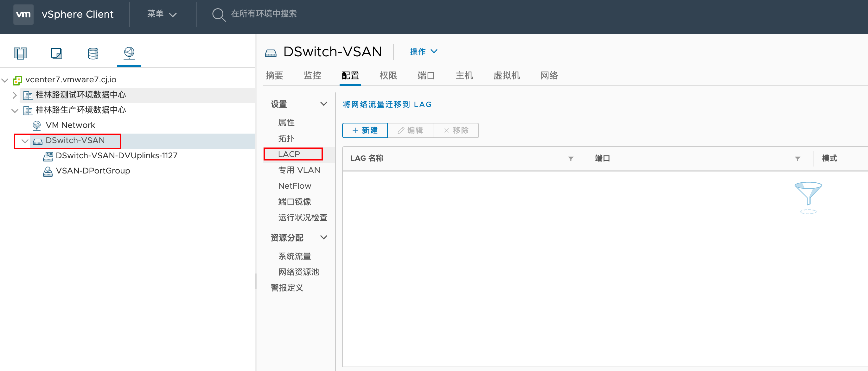The width and height of the screenshot is (868, 371).
Task: Open the Hosts and Clusters inventory icon
Action: coord(20,53)
